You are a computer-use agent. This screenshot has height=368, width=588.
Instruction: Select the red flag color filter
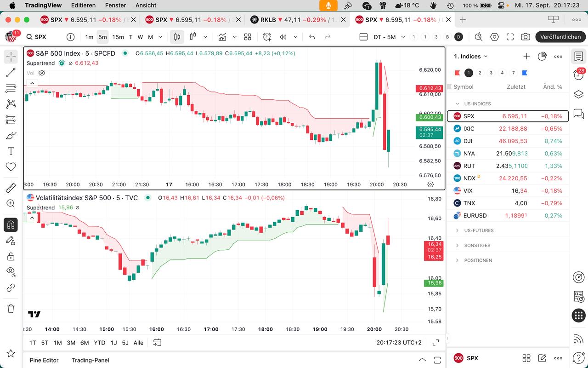[457, 73]
